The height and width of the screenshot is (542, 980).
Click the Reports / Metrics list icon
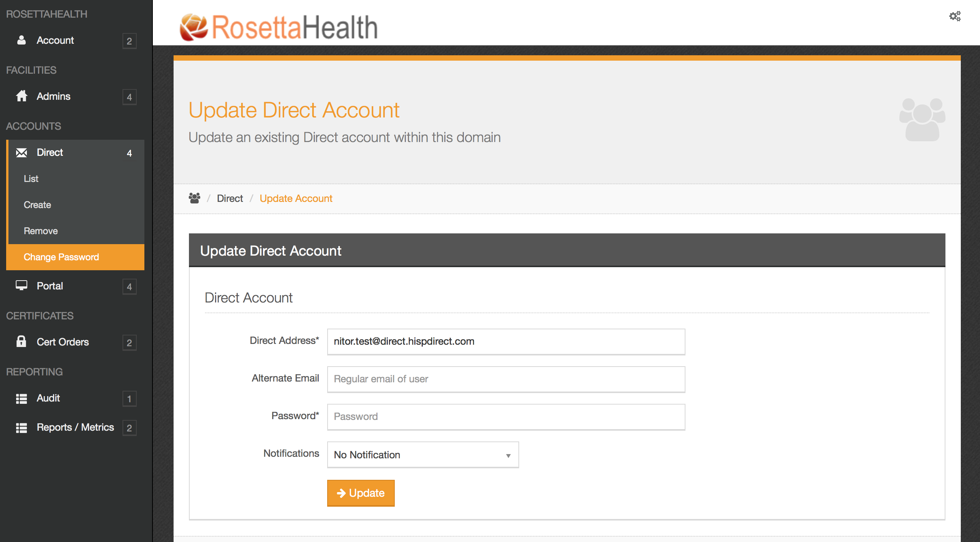click(x=22, y=428)
